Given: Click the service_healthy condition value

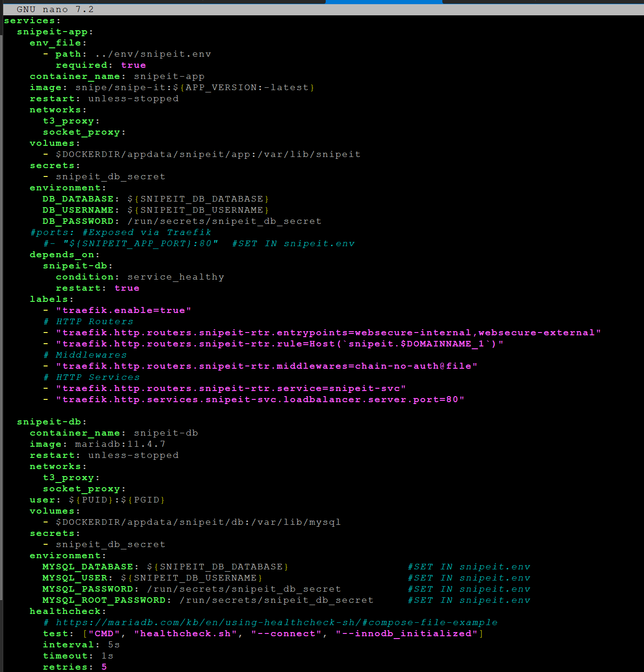Looking at the screenshot, I should (x=176, y=277).
